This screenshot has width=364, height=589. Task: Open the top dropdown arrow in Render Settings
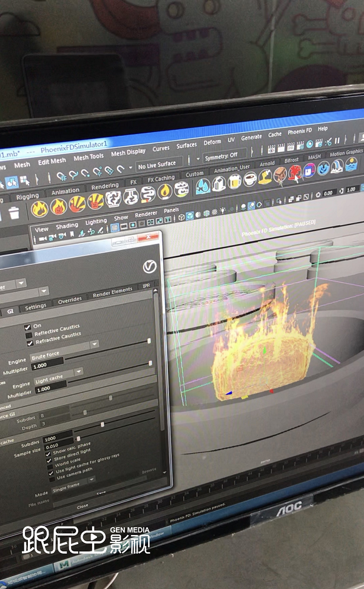[x=21, y=283]
